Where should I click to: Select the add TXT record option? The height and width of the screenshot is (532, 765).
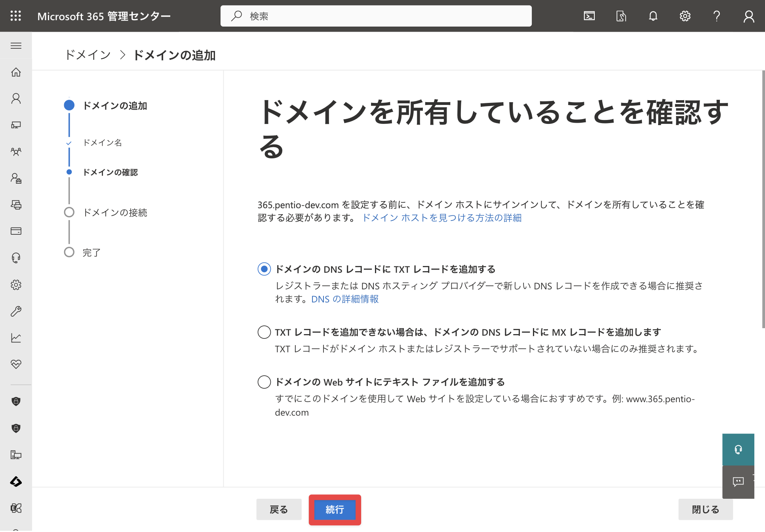tap(264, 269)
